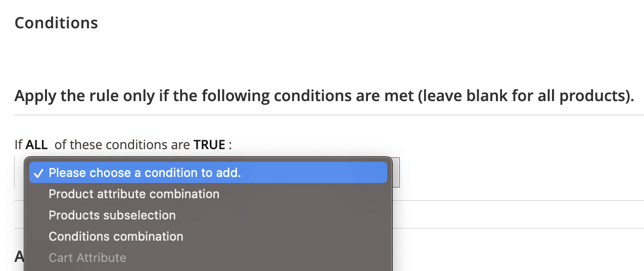Change the "ALL" aggregator value
Screen dimensions: 644x271
tap(36, 145)
